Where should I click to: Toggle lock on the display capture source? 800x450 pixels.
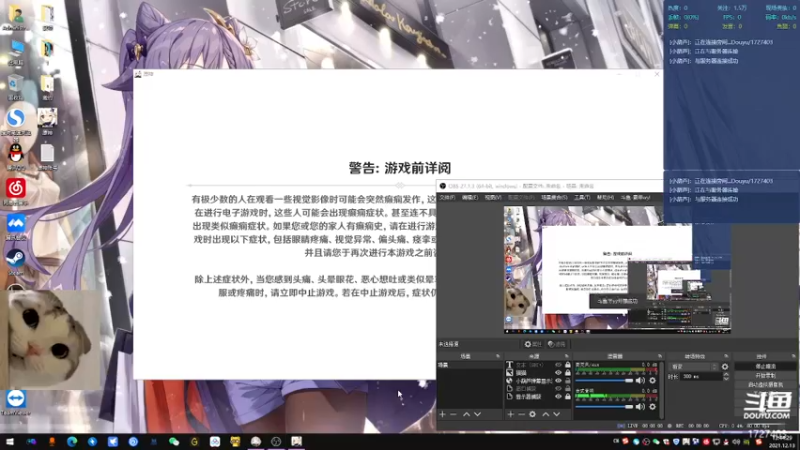[568, 396]
